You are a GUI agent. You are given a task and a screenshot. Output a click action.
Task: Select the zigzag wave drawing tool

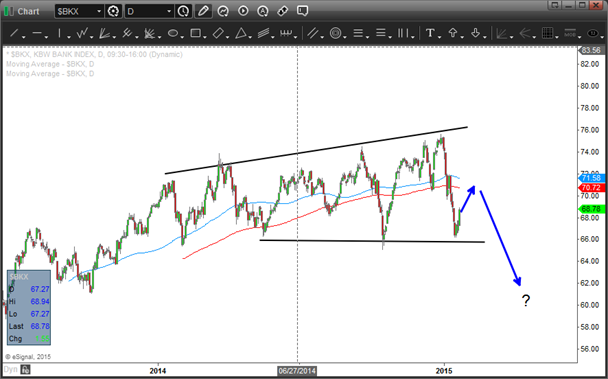(82, 33)
